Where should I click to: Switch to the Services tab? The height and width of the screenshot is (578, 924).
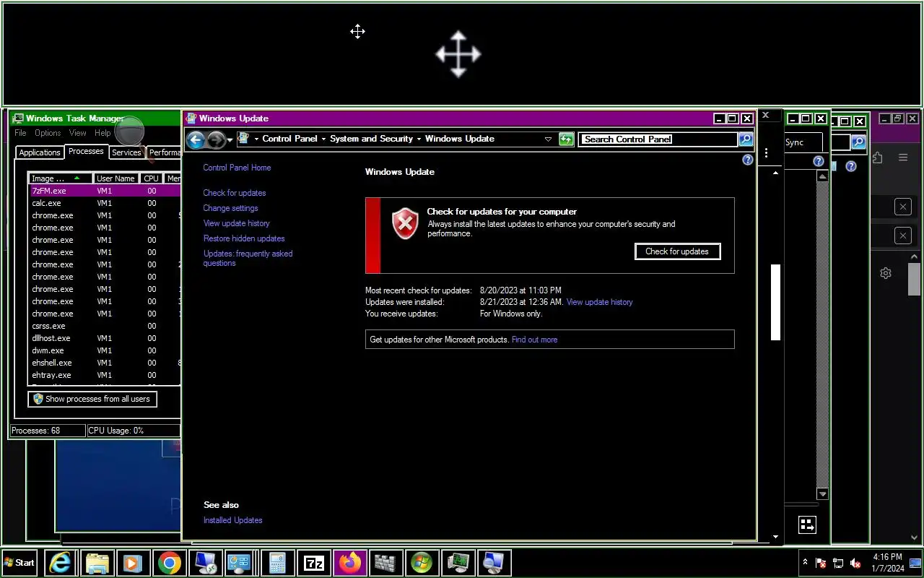(x=126, y=152)
